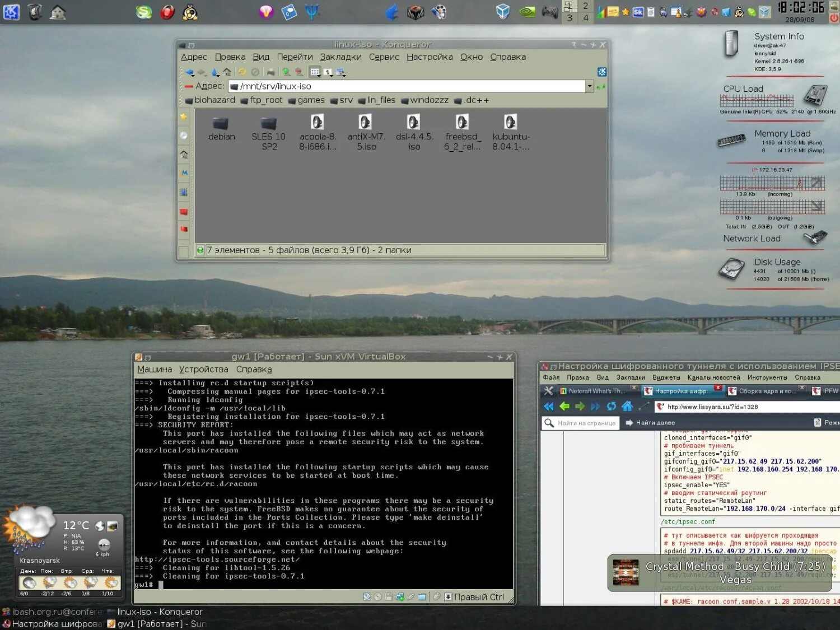
Task: Open the Konqueror address history dropdown
Action: 590,86
